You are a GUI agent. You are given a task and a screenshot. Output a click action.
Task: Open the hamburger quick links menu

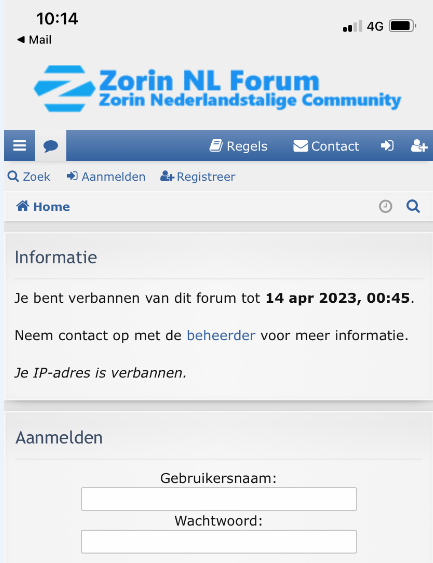(19, 146)
